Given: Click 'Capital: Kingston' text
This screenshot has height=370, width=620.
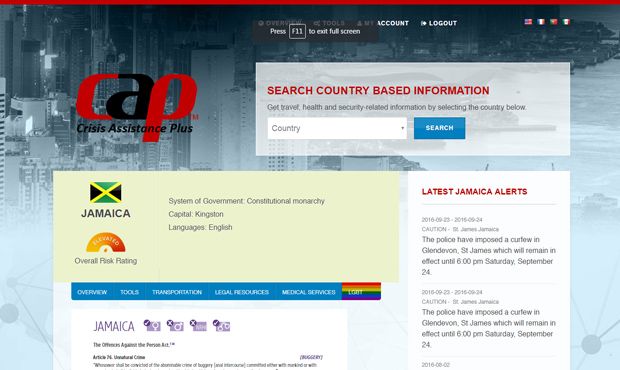Looking at the screenshot, I should (196, 214).
